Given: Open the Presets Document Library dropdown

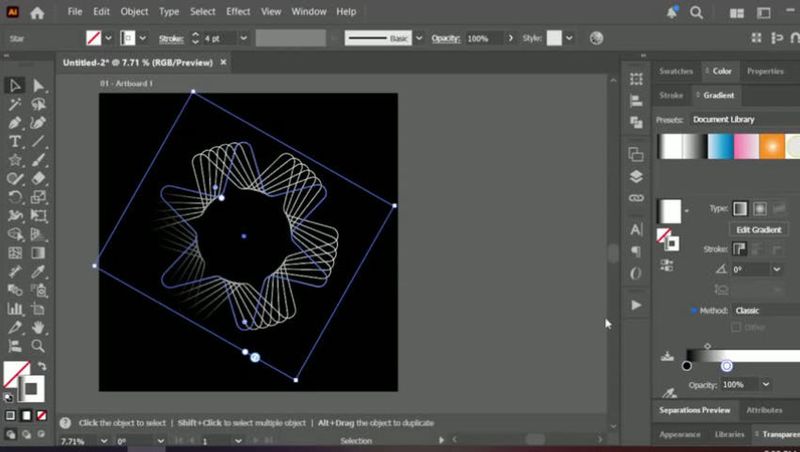Looking at the screenshot, I should click(745, 119).
